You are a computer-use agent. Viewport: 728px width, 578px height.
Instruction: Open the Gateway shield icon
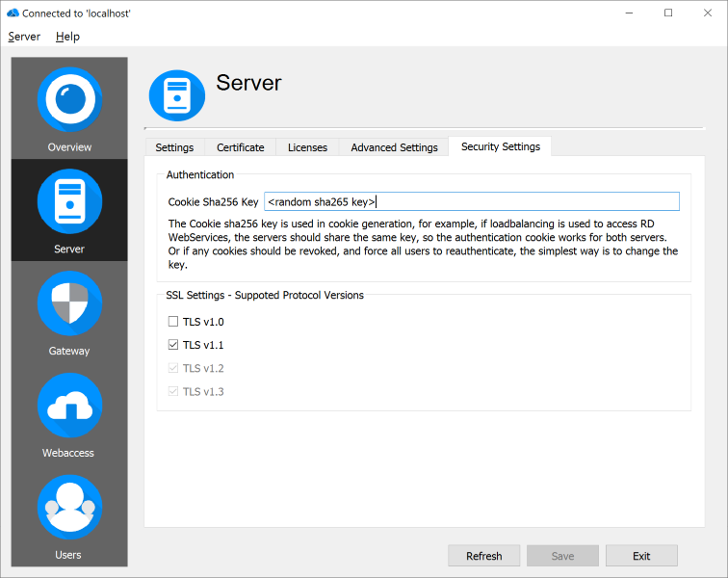click(x=69, y=302)
